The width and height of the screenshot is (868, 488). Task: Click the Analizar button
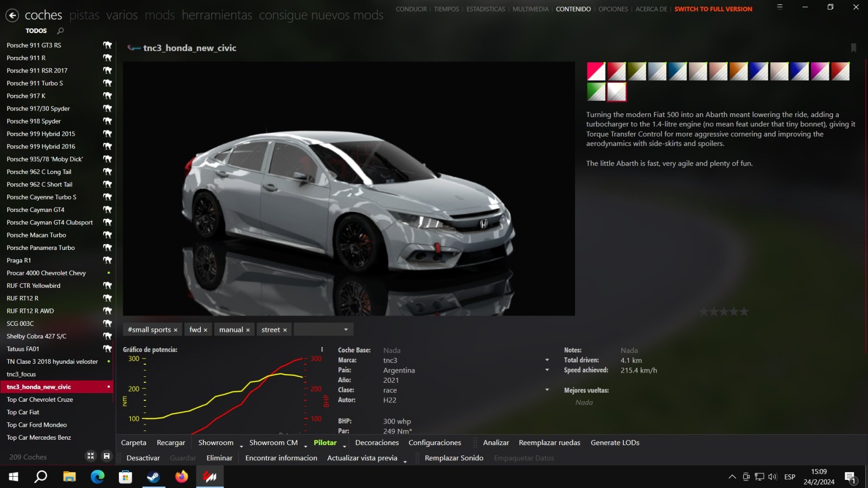(496, 442)
